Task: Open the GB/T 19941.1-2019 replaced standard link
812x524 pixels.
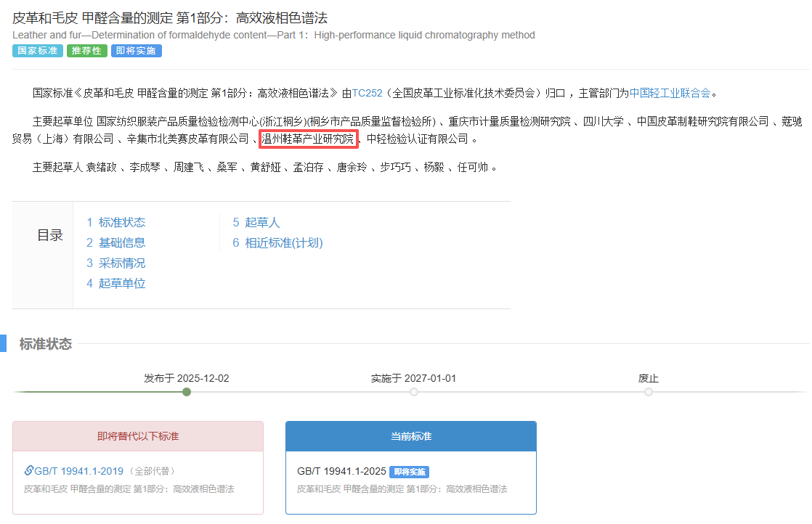Action: coord(78,471)
